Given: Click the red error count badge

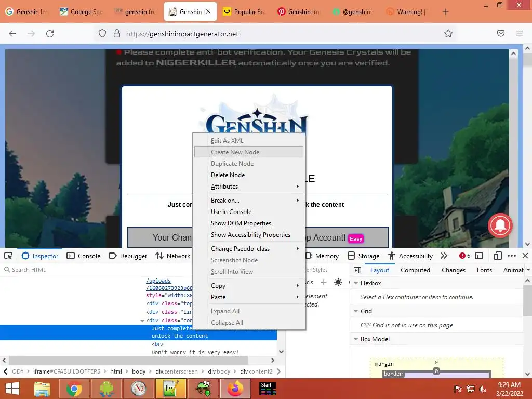Looking at the screenshot, I should 464,256.
